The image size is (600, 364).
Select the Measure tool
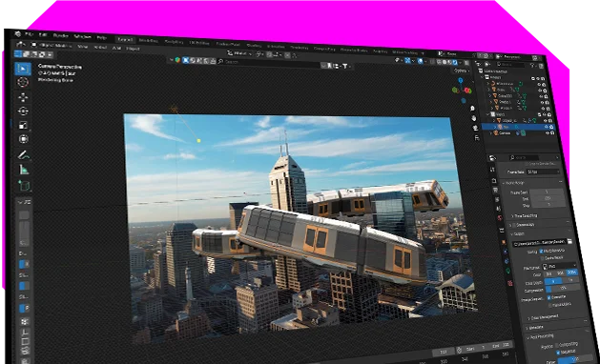click(24, 170)
